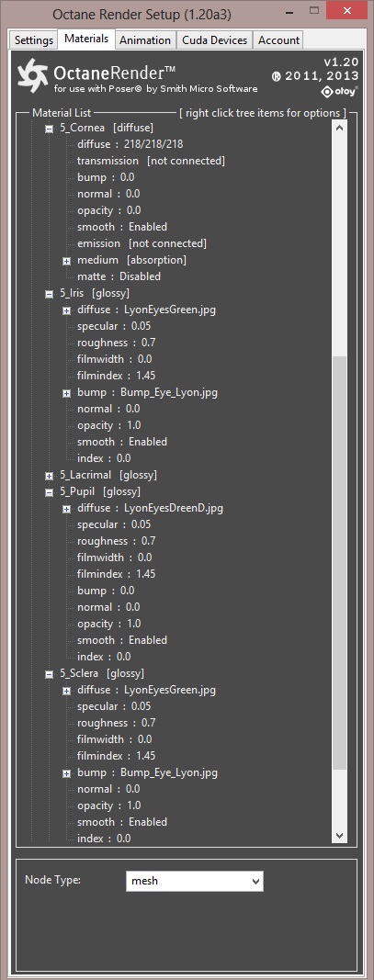Expand 5_Sclera diffuse LyonEyesGreen.jpg node
Image resolution: width=374 pixels, height=980 pixels.
click(66, 691)
